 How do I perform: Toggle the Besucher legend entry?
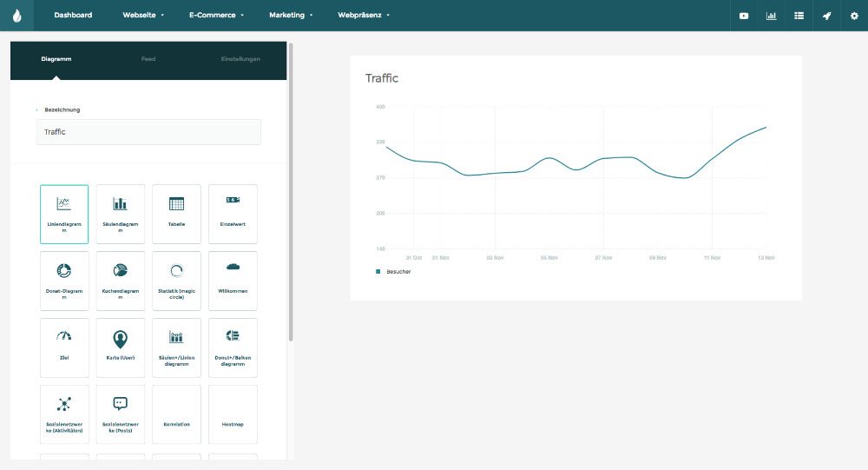(394, 272)
